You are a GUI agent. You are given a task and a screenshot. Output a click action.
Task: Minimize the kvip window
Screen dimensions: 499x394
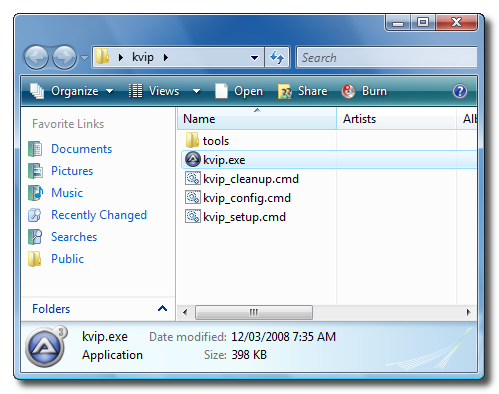point(398,23)
